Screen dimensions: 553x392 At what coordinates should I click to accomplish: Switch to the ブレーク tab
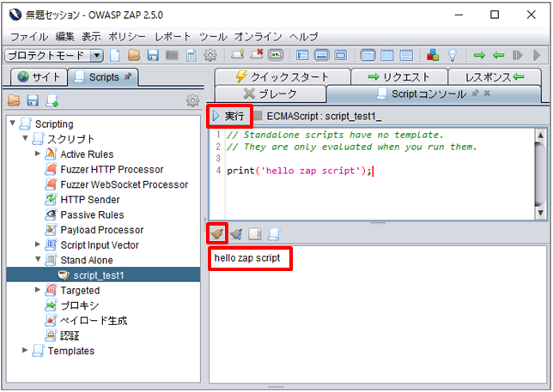coord(270,93)
